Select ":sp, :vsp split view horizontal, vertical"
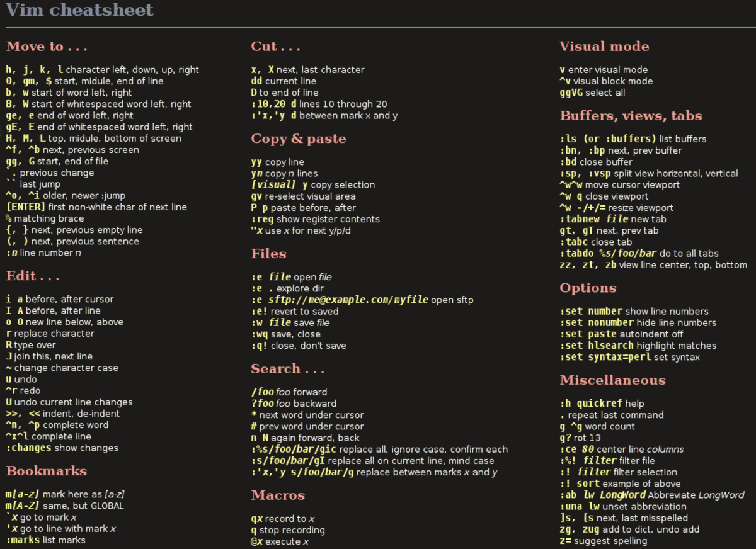This screenshot has width=756, height=549. [649, 173]
